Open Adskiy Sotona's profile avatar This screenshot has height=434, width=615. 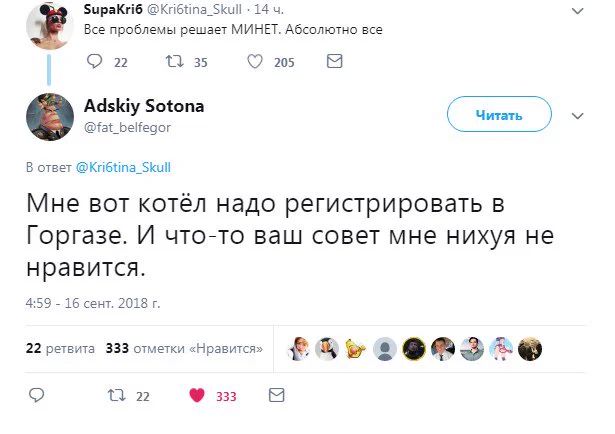pyautogui.click(x=50, y=117)
